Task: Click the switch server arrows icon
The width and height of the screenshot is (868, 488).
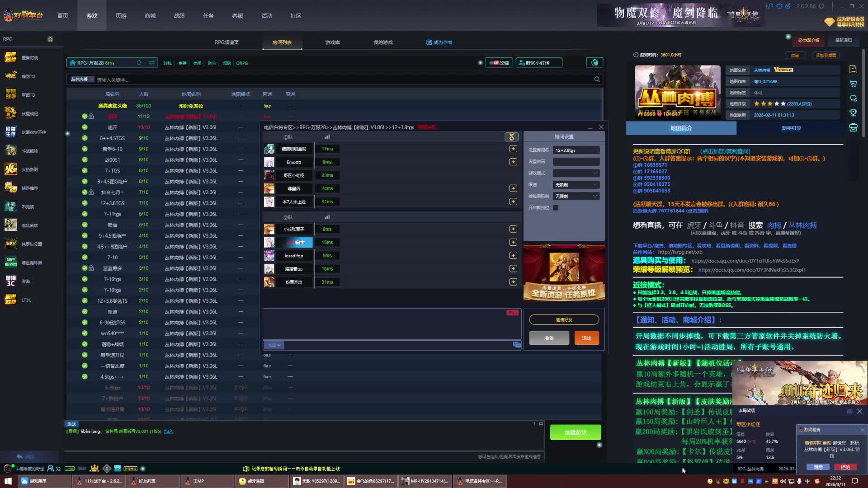Action: (x=152, y=63)
